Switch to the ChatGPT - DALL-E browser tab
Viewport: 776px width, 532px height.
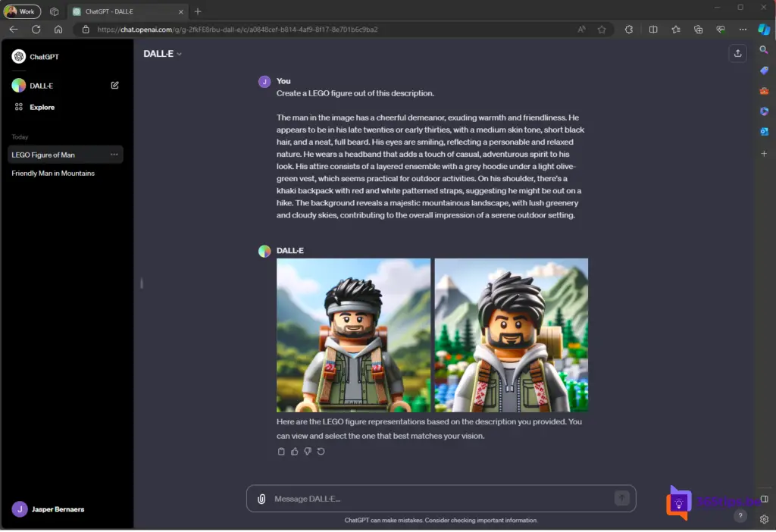(125, 11)
